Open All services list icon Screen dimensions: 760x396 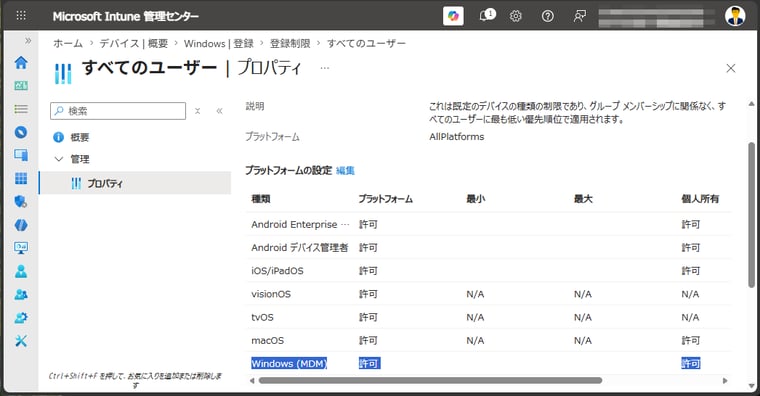[x=21, y=109]
